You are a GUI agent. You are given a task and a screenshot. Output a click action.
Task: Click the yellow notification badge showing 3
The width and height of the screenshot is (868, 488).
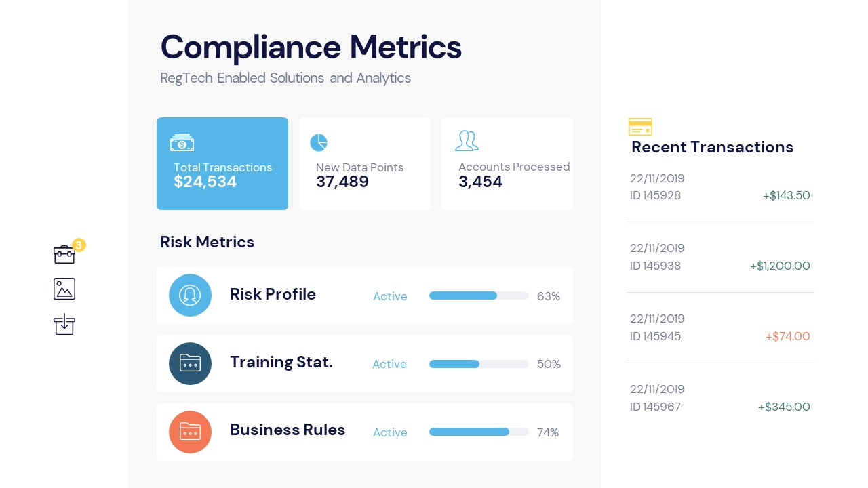79,245
